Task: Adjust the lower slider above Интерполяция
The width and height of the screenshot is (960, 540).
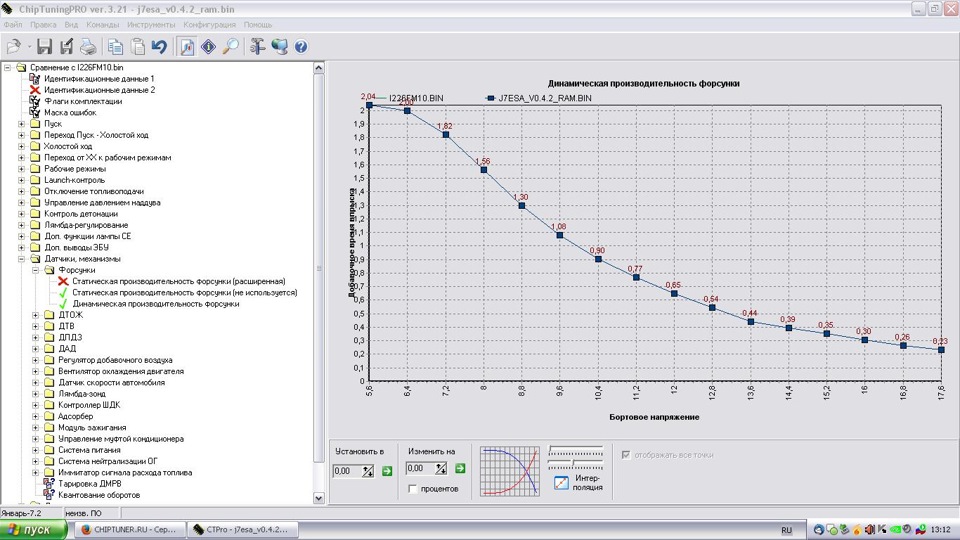Action: click(576, 463)
